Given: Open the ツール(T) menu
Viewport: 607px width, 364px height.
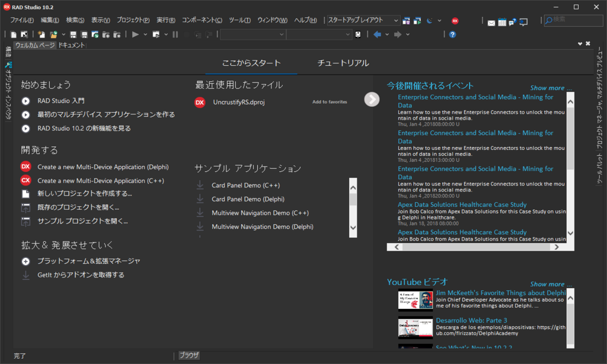Looking at the screenshot, I should [239, 20].
